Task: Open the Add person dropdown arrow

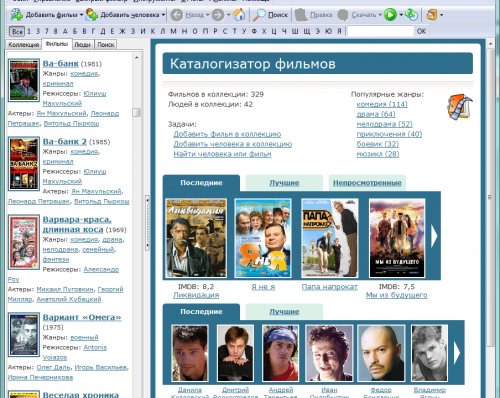Action: coord(163,15)
